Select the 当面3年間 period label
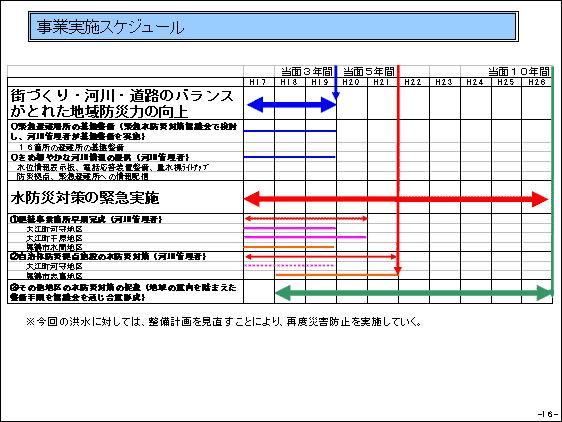This screenshot has height=422, width=562. (x=306, y=71)
